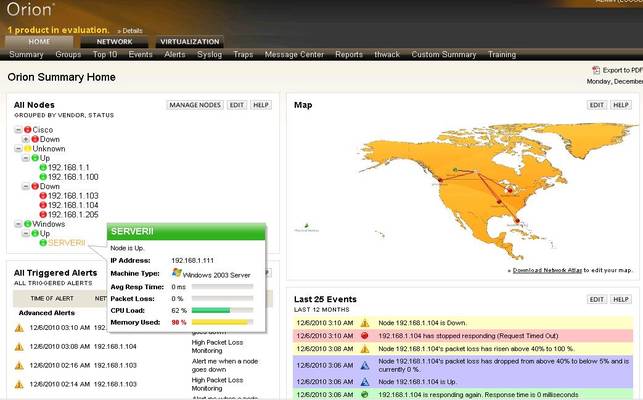Viewport: 643px width, 400px height.
Task: Open the Custom Summary view
Action: pos(444,55)
